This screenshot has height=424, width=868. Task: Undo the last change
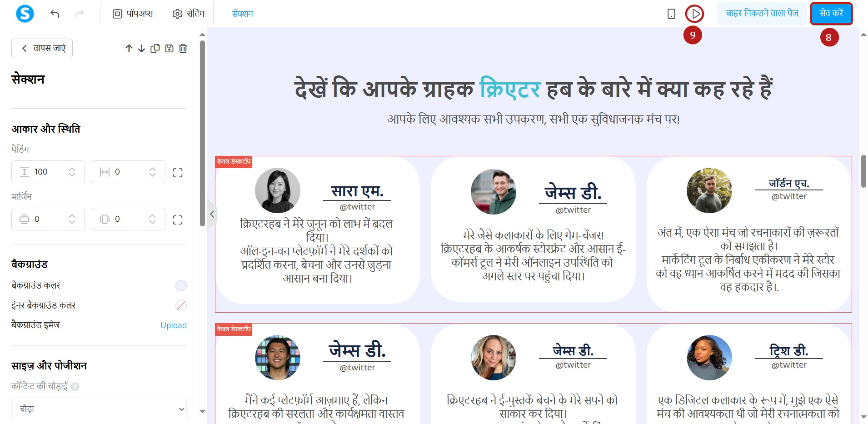[x=55, y=14]
